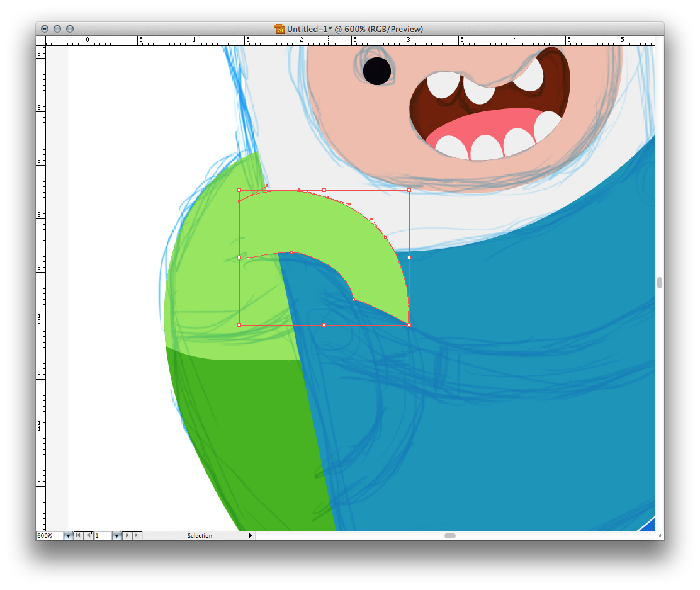Click the ruler origin corner box
The image size is (700, 590).
pyautogui.click(x=41, y=40)
